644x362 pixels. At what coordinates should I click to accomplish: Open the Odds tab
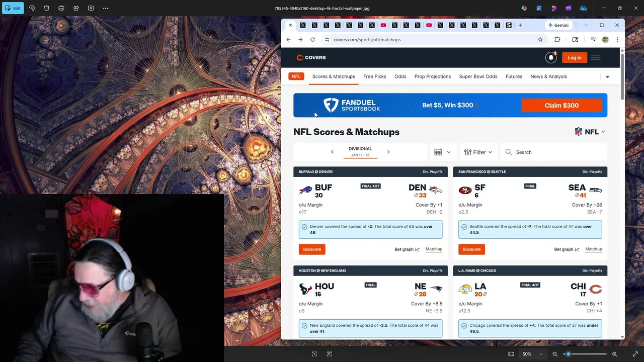[x=400, y=76]
